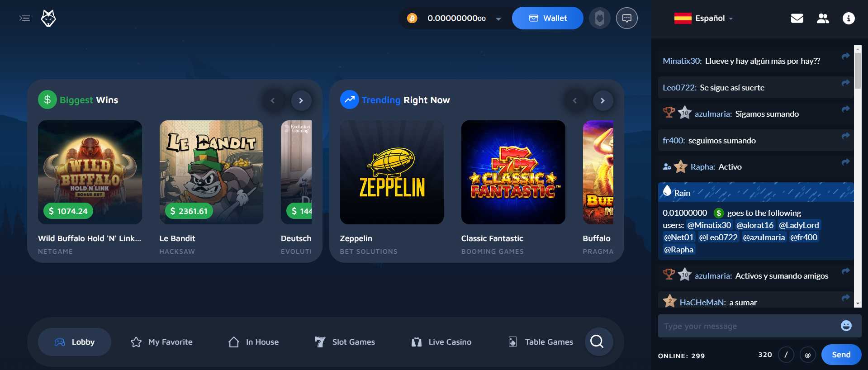Image resolution: width=868 pixels, height=370 pixels.
Task: Click the Minatix30 username in chat
Action: point(682,61)
